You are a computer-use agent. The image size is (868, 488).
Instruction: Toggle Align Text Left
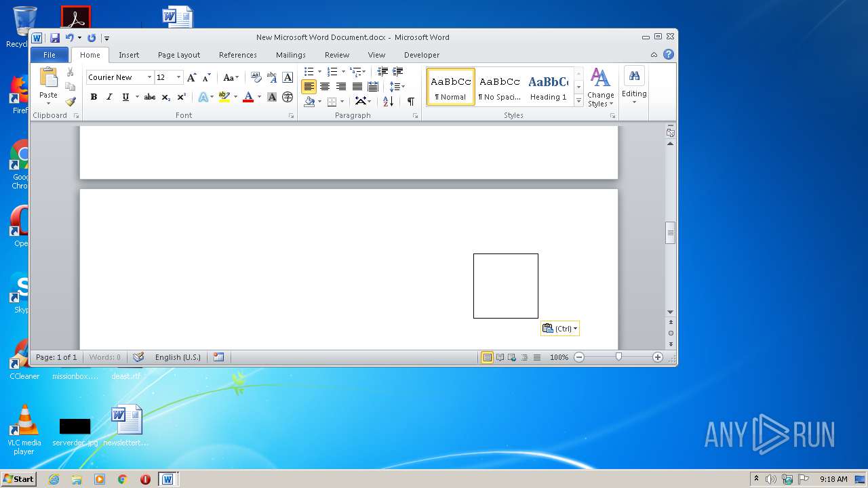point(309,86)
